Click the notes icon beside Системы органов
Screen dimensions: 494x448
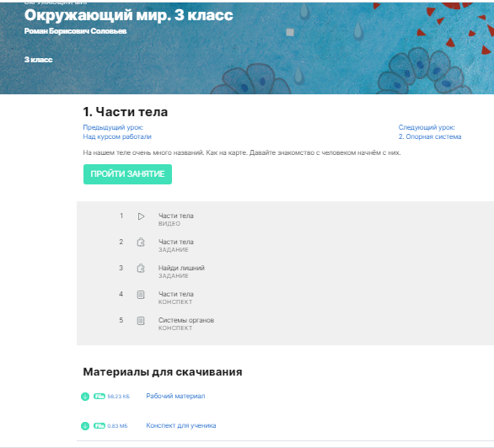(x=141, y=321)
